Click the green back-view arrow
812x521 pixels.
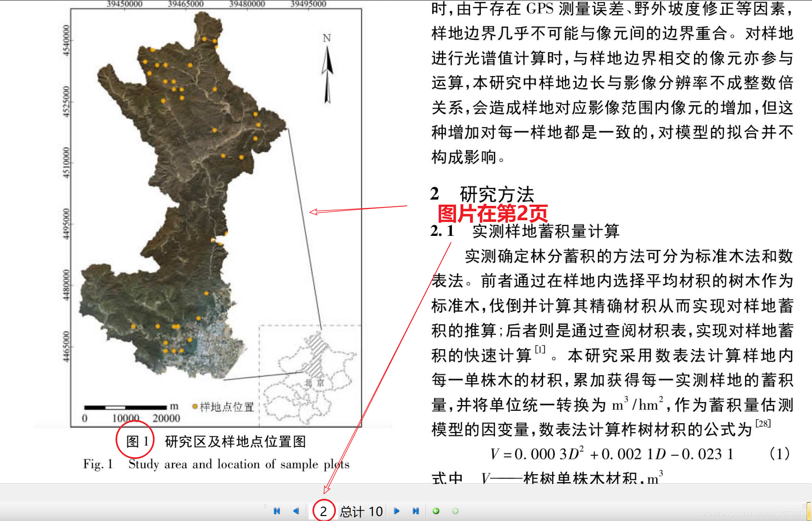click(436, 511)
